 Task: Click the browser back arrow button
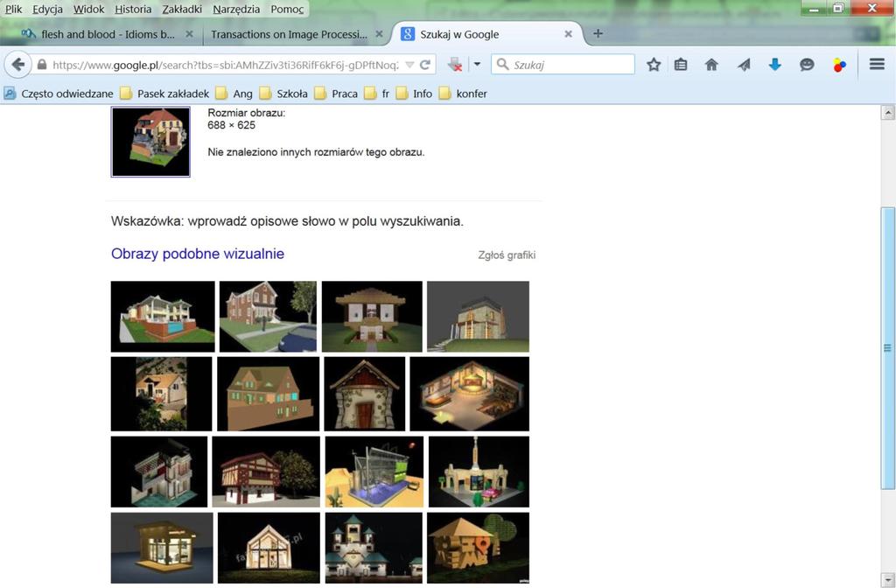click(x=17, y=65)
